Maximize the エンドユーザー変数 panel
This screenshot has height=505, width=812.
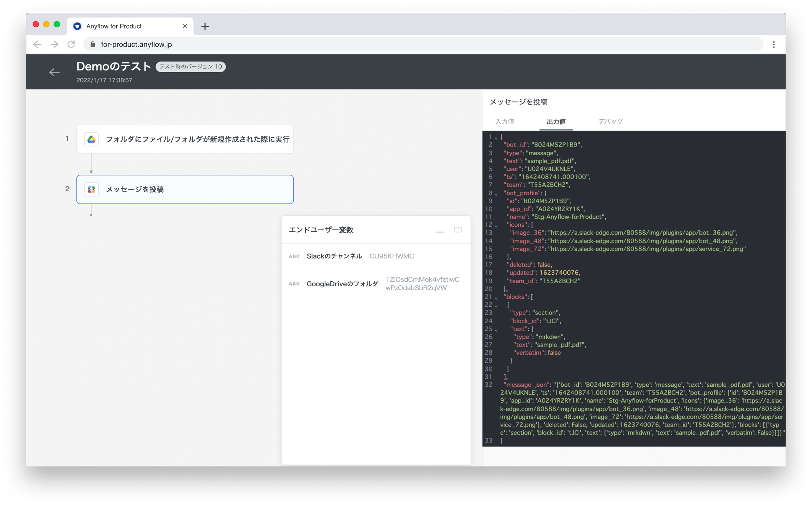coord(458,230)
